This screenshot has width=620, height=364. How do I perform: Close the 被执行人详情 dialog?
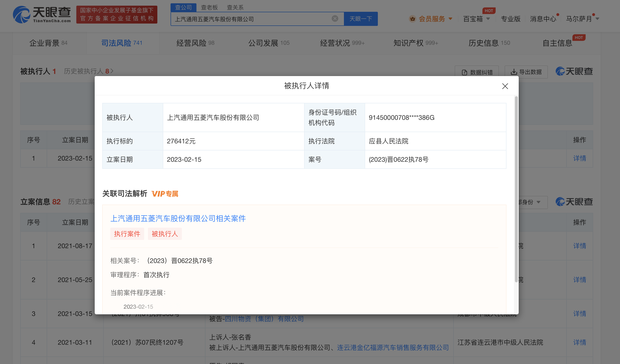point(505,86)
